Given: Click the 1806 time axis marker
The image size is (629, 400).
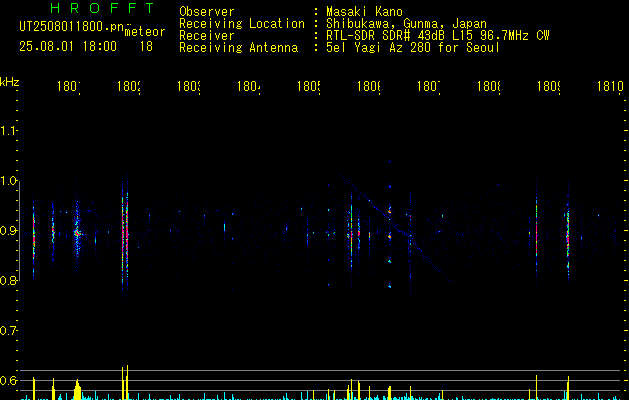Looking at the screenshot, I should click(369, 87).
